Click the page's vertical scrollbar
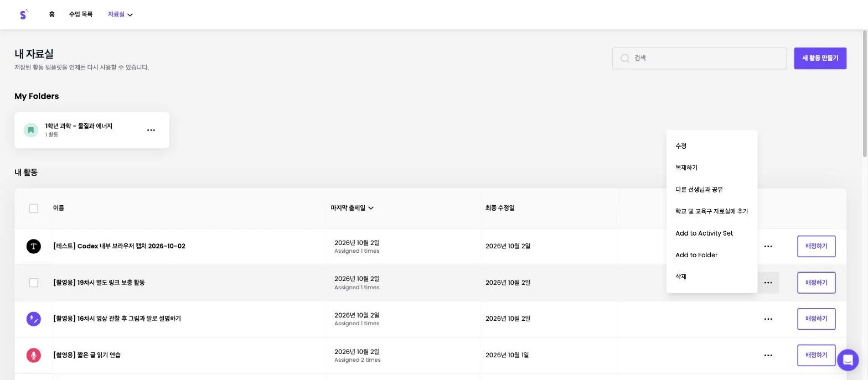 [x=865, y=94]
